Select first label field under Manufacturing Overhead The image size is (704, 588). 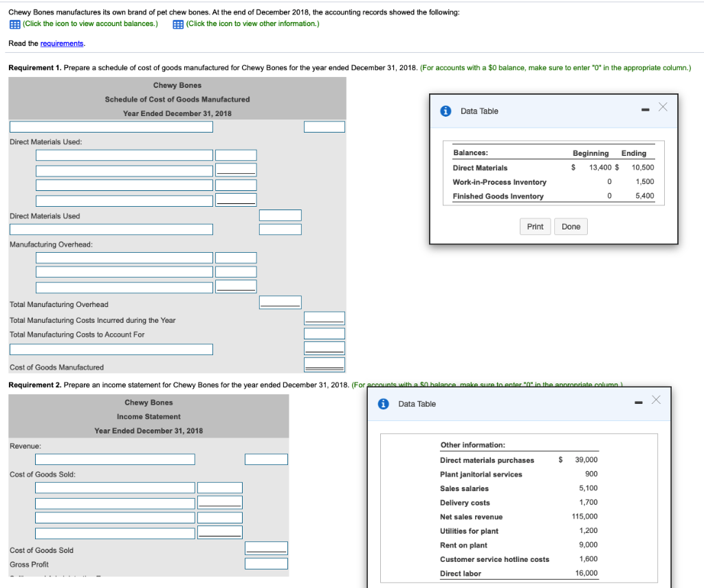click(x=124, y=258)
